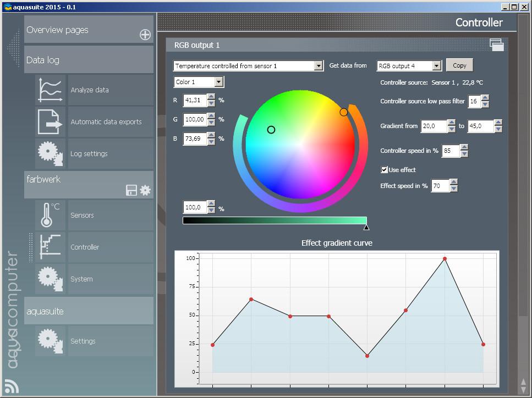Open the Color 1 dropdown
This screenshot has width=532, height=398.
(x=218, y=82)
